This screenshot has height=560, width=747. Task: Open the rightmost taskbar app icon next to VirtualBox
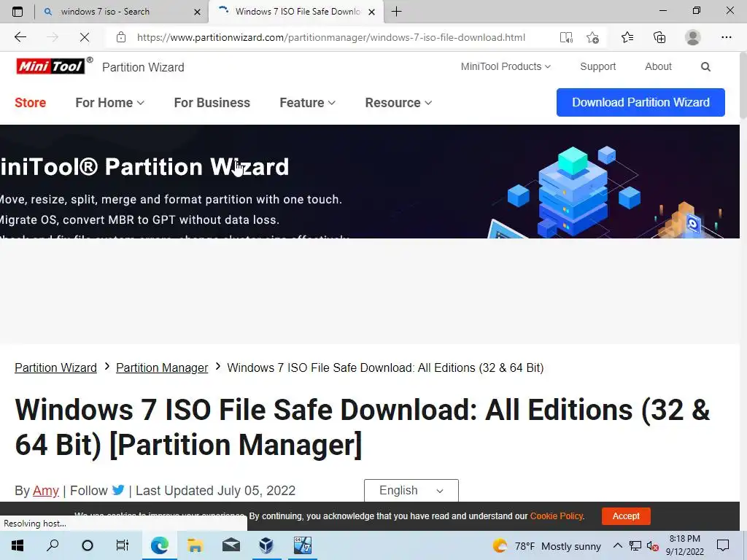pyautogui.click(x=302, y=545)
